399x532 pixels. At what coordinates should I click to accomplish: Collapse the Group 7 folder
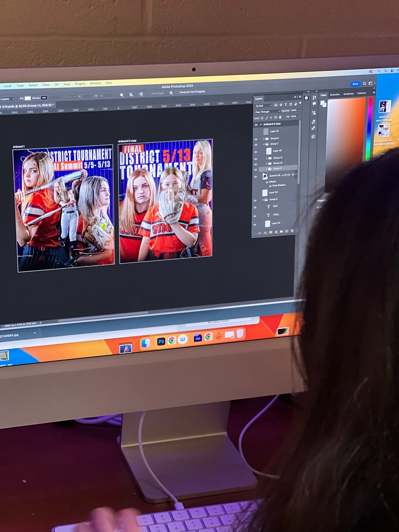(264, 144)
